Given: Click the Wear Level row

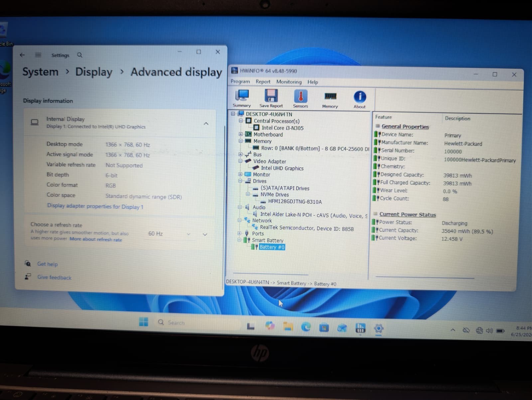Looking at the screenshot, I should click(416, 191).
